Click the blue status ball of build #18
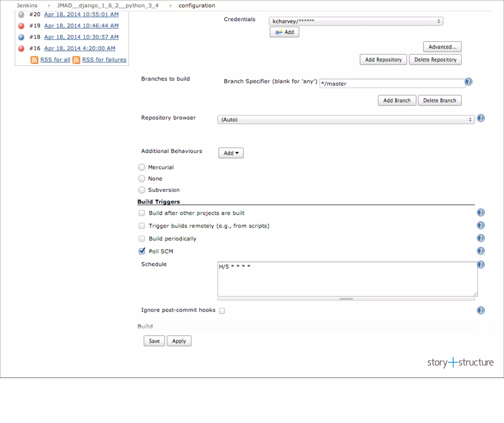The image size is (504, 423). tap(21, 37)
